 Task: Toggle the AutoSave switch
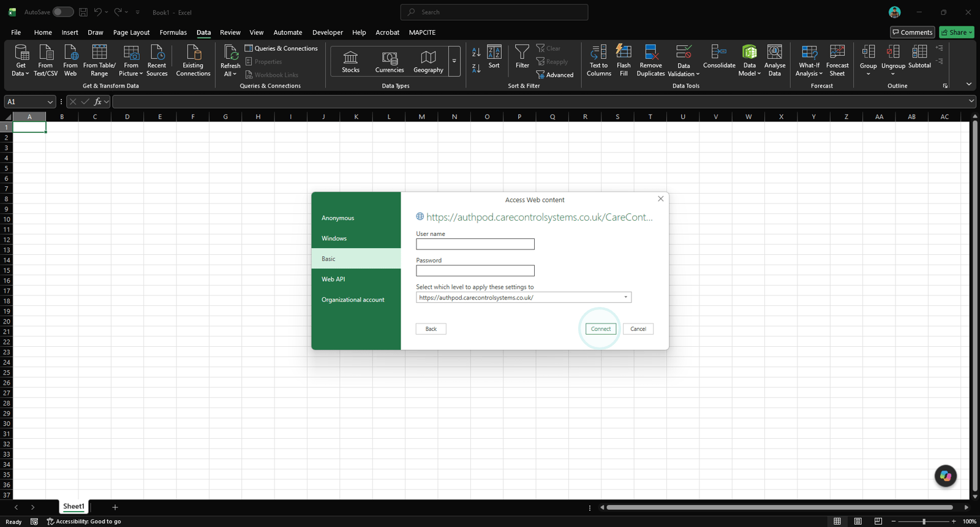(62, 12)
